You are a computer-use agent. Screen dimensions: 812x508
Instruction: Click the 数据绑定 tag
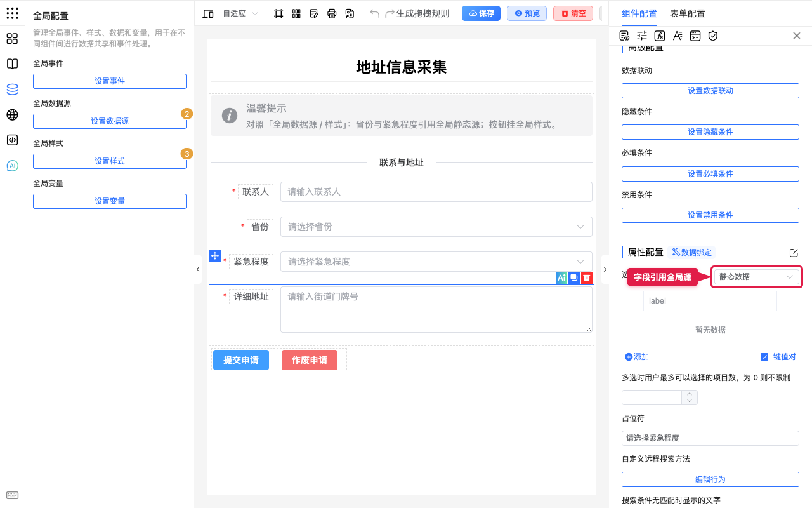(x=691, y=252)
